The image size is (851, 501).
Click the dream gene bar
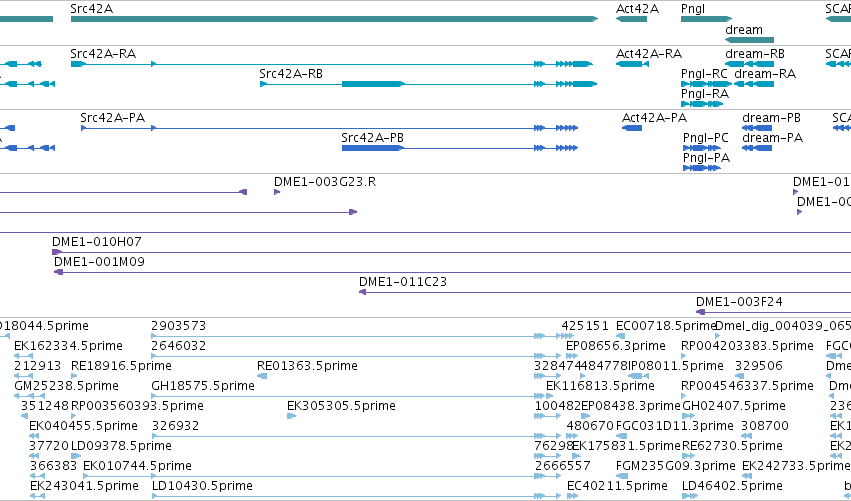click(x=750, y=40)
